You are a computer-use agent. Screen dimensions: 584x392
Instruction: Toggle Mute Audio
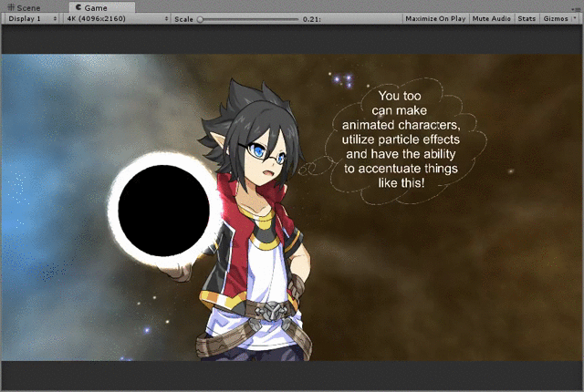[491, 18]
